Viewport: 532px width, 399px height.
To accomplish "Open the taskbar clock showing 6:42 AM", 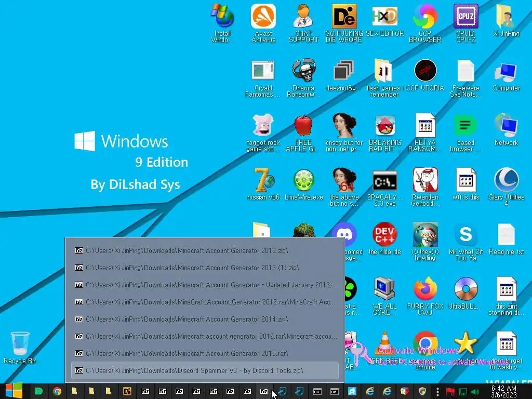I will pos(504,392).
